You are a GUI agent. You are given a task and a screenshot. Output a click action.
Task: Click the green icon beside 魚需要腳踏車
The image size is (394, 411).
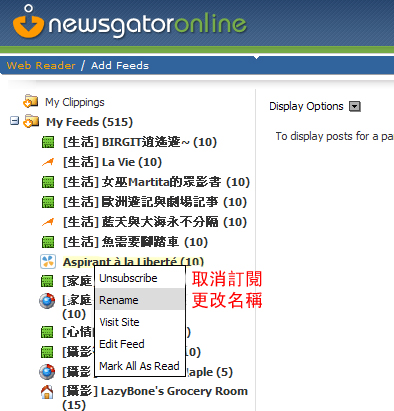coord(48,242)
